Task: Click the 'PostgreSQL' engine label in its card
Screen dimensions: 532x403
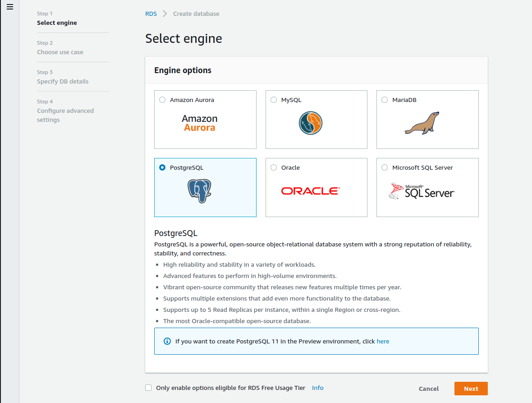Action: coord(187,168)
